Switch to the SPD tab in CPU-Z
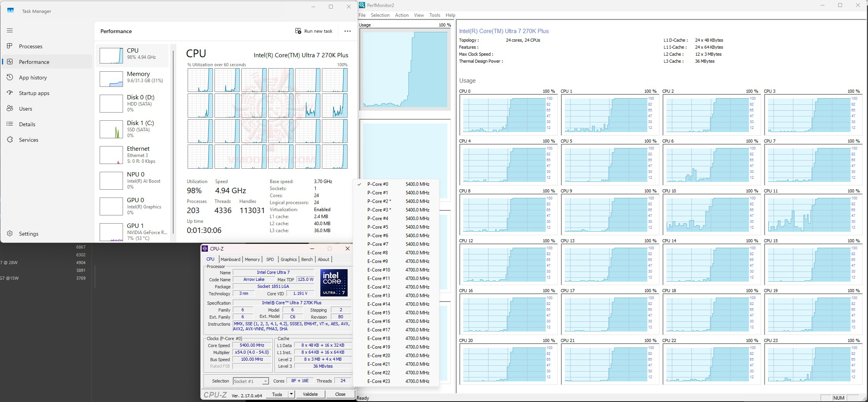This screenshot has width=868, height=402. pos(270,259)
